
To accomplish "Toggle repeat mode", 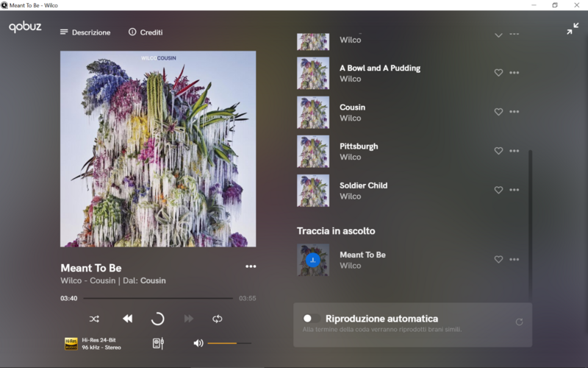I will tap(218, 319).
